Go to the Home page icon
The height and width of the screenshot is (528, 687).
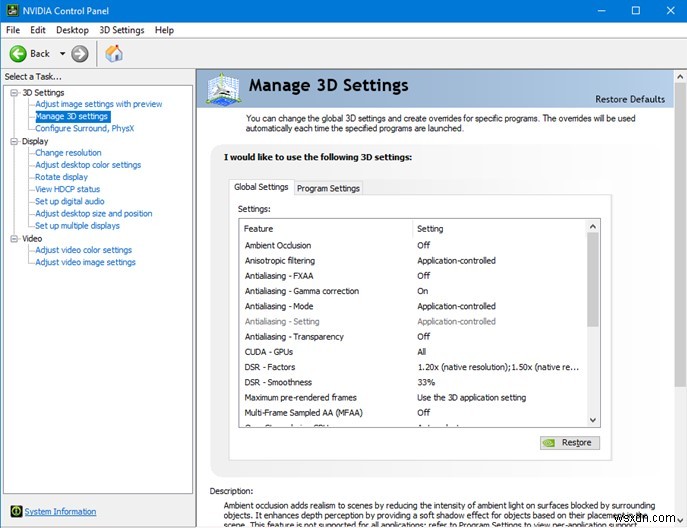coord(114,53)
